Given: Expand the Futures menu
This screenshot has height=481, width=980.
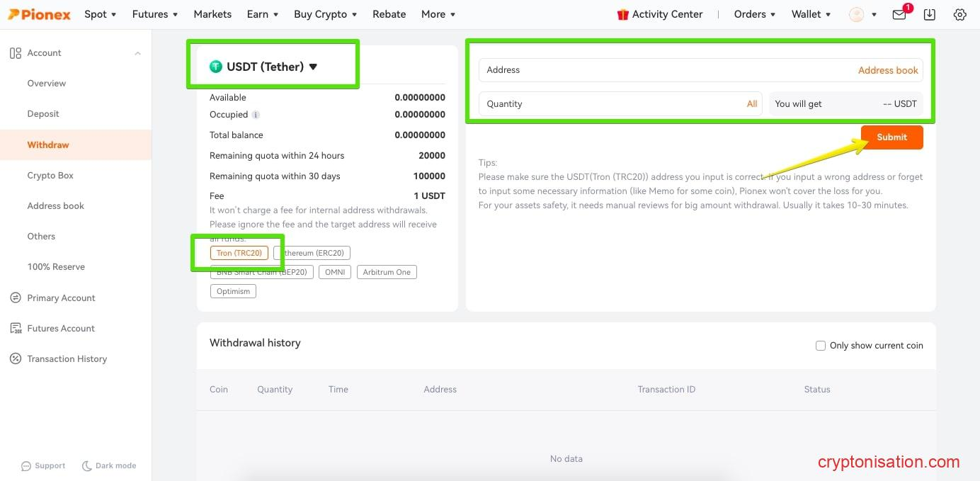Looking at the screenshot, I should (155, 14).
